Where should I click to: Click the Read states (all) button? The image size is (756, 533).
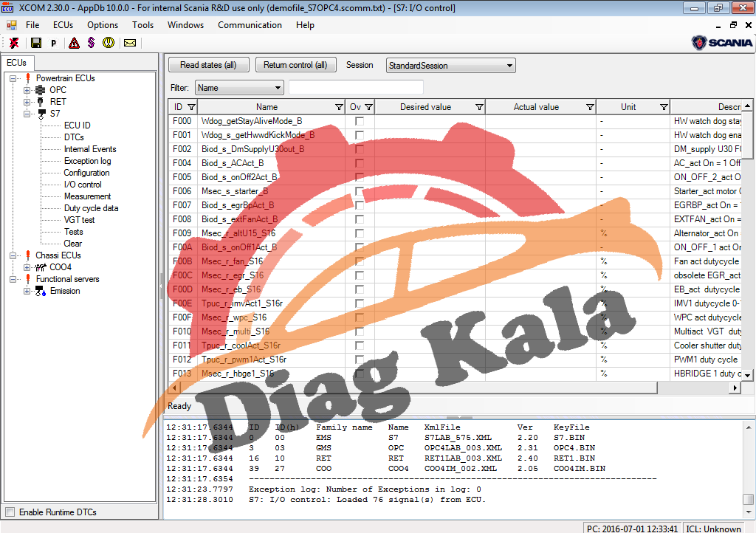[x=208, y=65]
